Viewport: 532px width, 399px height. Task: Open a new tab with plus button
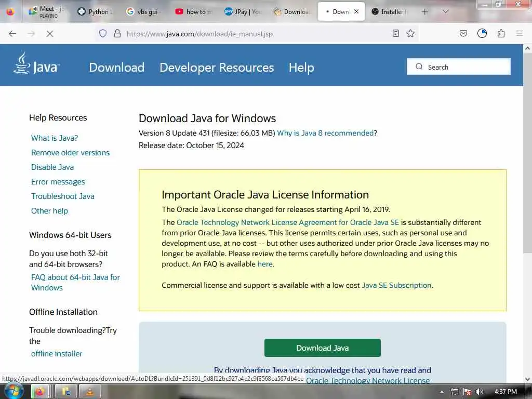pyautogui.click(x=424, y=11)
